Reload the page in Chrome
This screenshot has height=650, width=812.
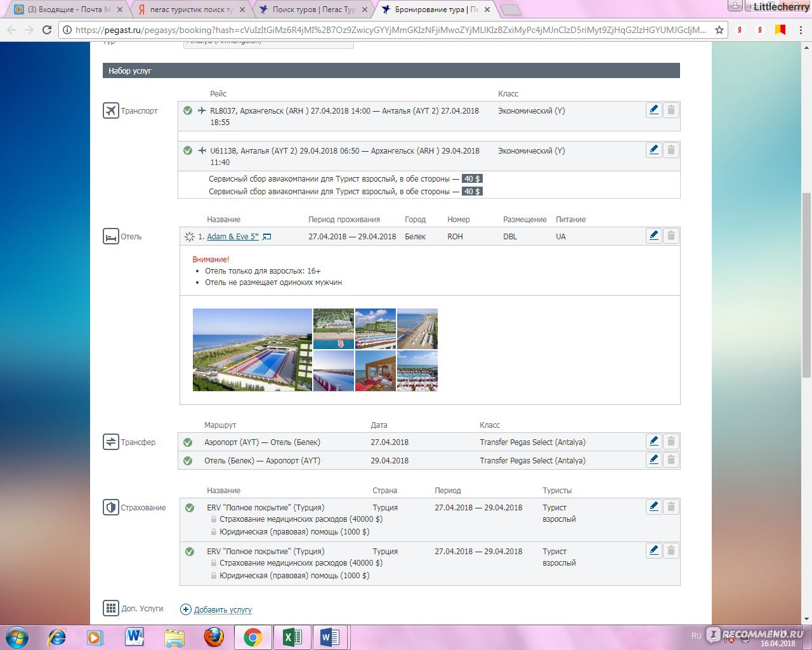[47, 30]
